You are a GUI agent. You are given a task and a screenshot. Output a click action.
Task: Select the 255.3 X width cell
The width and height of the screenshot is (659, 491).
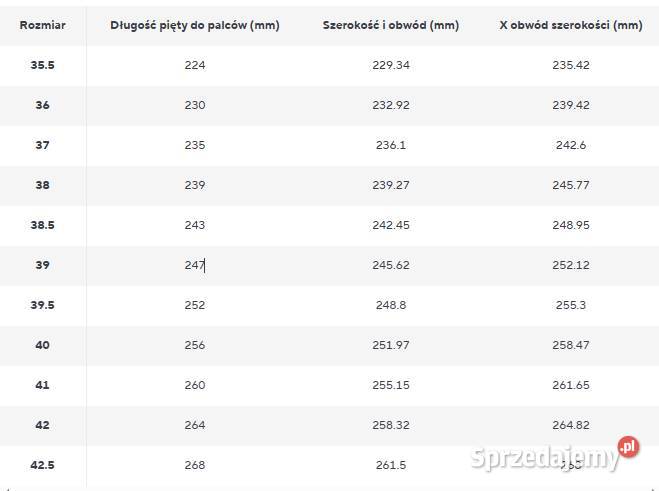pos(570,305)
